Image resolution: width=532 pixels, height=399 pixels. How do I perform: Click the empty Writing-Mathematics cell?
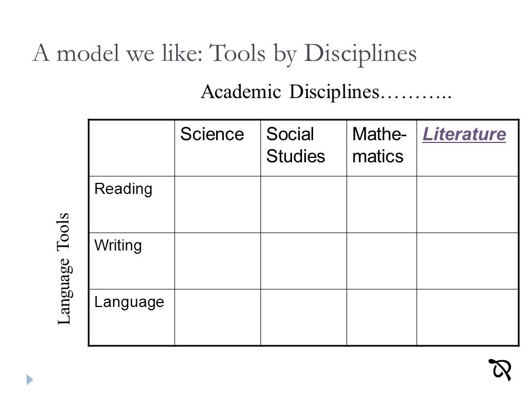pos(382,261)
